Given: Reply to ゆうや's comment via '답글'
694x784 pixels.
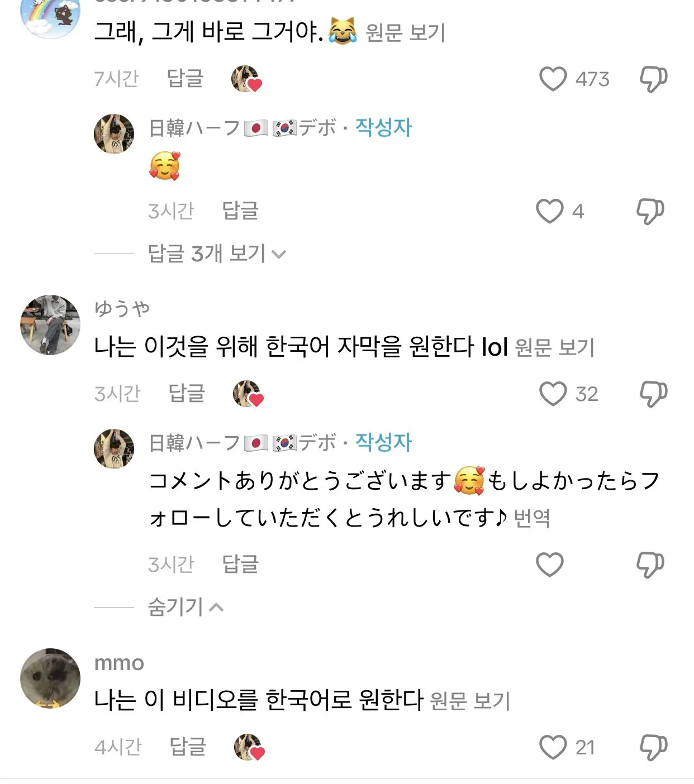Looking at the screenshot, I should [x=187, y=394].
